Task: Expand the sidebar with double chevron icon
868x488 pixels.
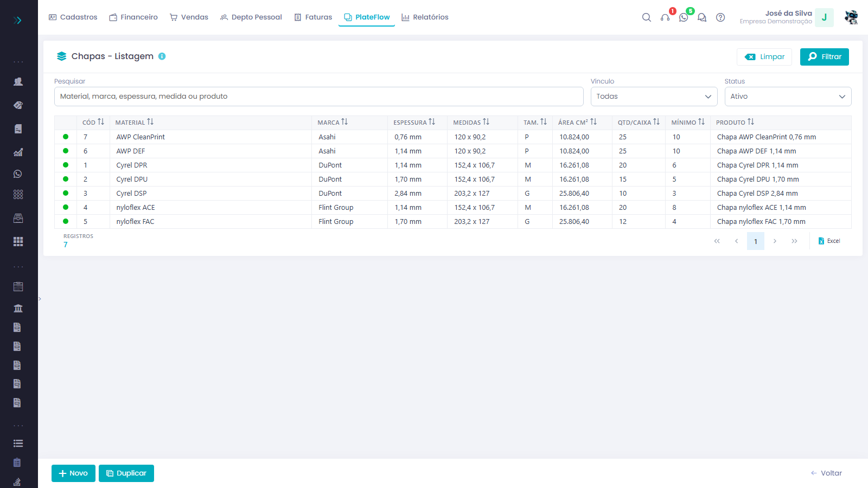Action: 18,20
